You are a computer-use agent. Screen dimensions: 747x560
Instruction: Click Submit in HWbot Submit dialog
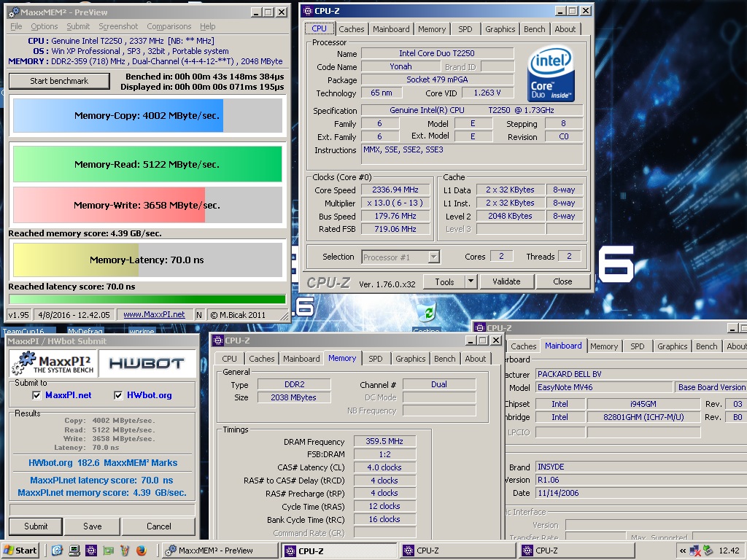pyautogui.click(x=36, y=526)
